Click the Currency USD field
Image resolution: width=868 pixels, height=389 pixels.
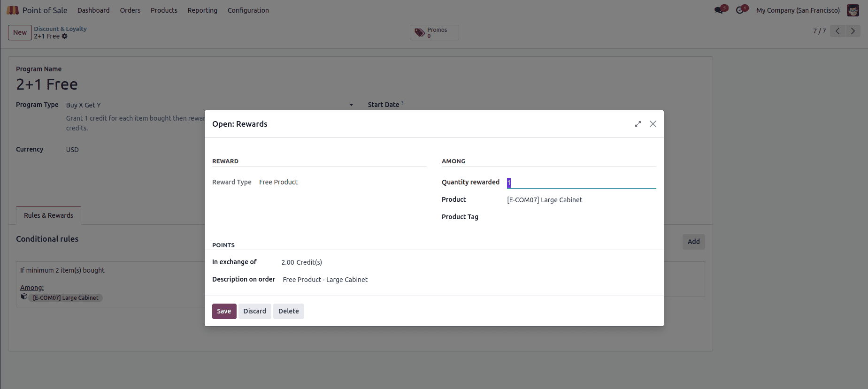(x=72, y=150)
